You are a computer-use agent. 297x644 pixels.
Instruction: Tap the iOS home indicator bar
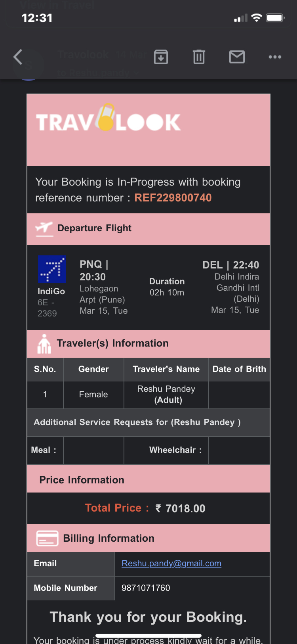148,635
